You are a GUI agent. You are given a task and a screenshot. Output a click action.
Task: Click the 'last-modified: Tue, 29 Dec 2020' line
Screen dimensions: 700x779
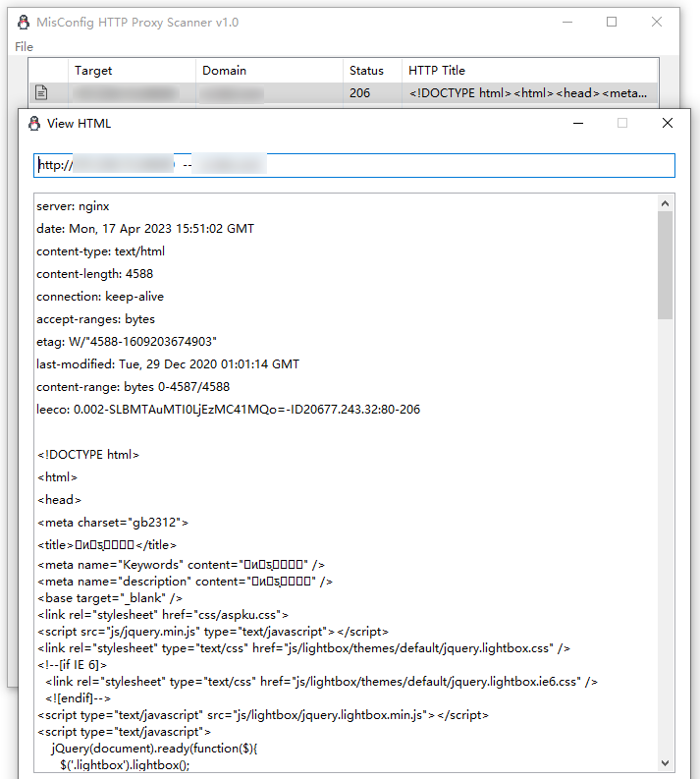pos(168,364)
